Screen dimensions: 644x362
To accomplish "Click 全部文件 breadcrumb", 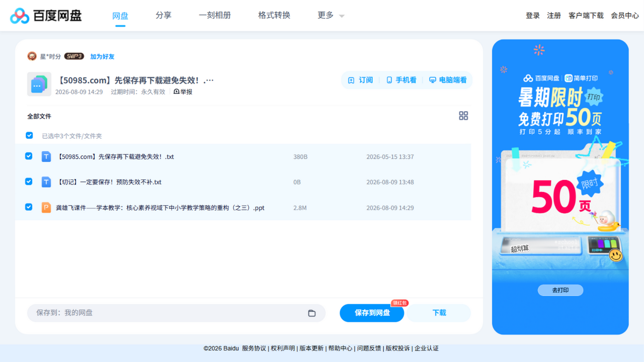I will (x=39, y=116).
